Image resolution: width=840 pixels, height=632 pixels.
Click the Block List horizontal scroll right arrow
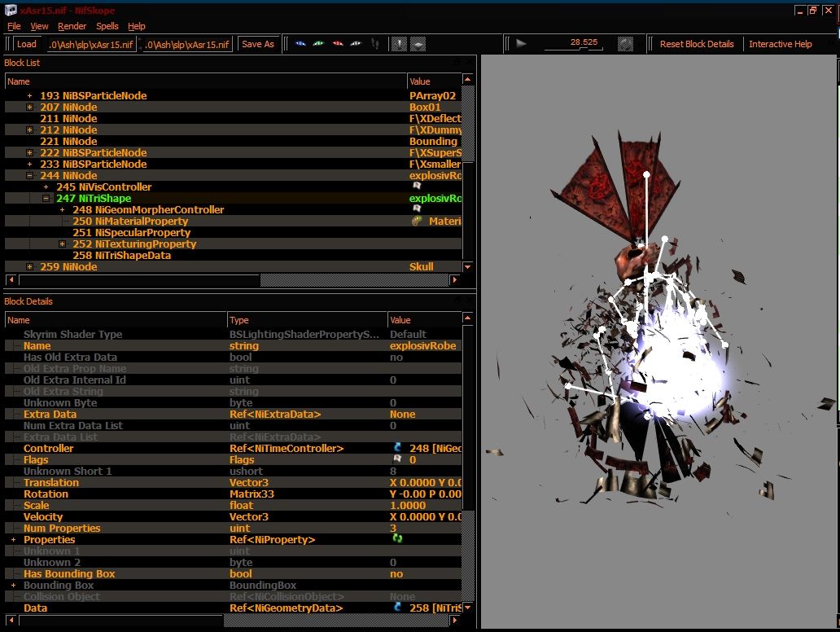point(455,279)
